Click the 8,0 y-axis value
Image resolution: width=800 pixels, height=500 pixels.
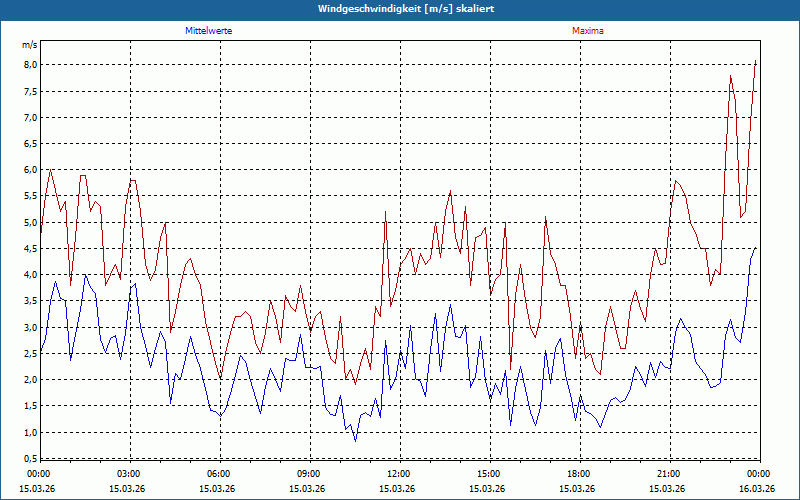click(30, 64)
